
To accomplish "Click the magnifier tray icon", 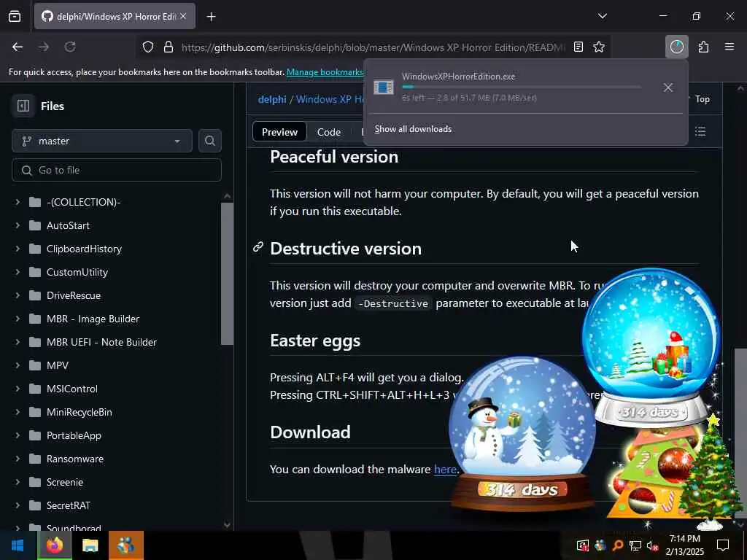I will (617, 545).
